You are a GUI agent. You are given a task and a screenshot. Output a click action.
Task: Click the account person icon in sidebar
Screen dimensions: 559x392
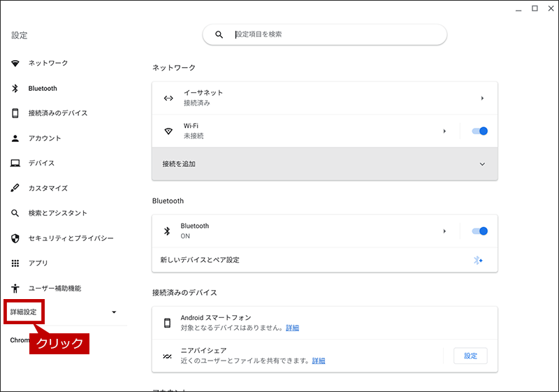[15, 138]
